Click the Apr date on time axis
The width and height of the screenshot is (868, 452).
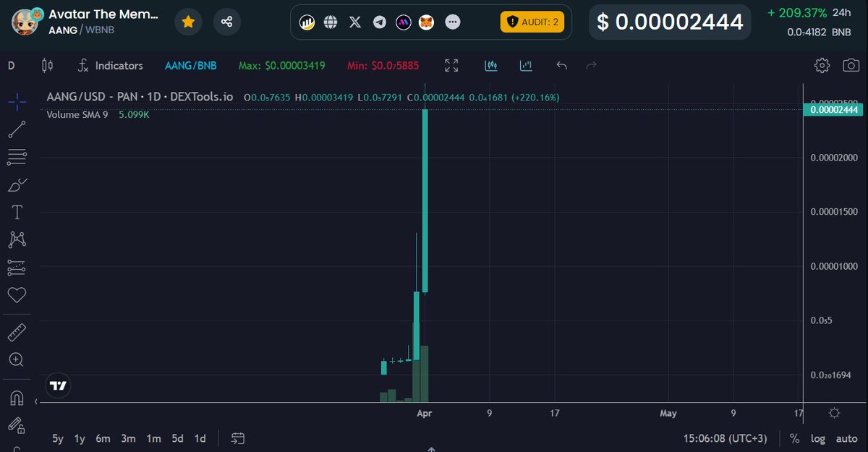tap(425, 413)
